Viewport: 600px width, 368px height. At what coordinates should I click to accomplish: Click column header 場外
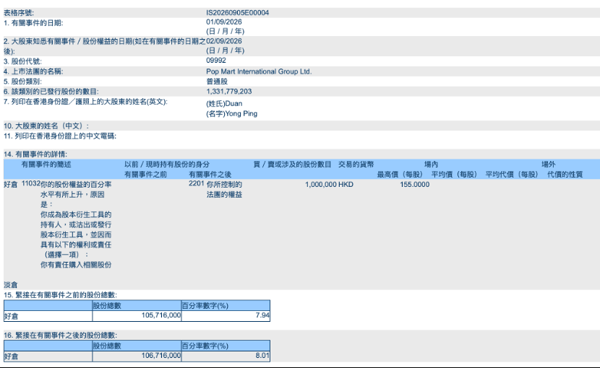pyautogui.click(x=548, y=164)
